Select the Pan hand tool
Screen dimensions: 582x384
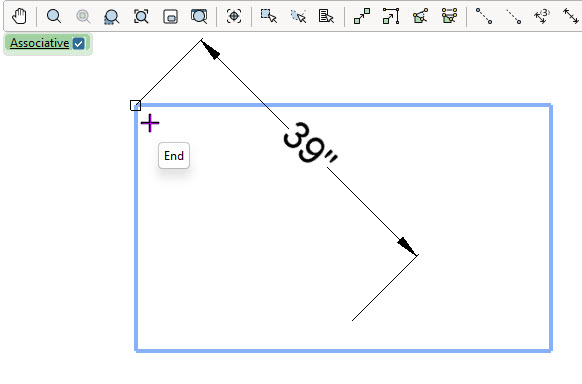click(x=19, y=16)
